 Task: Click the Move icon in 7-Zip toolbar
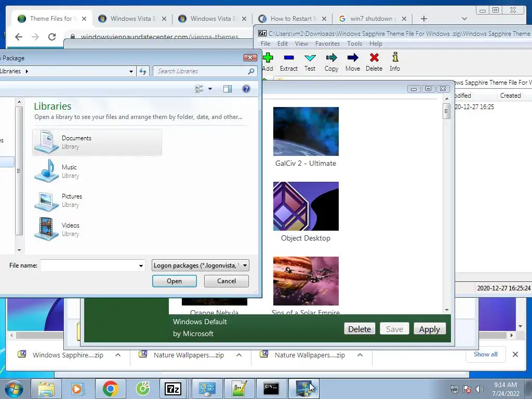353,58
